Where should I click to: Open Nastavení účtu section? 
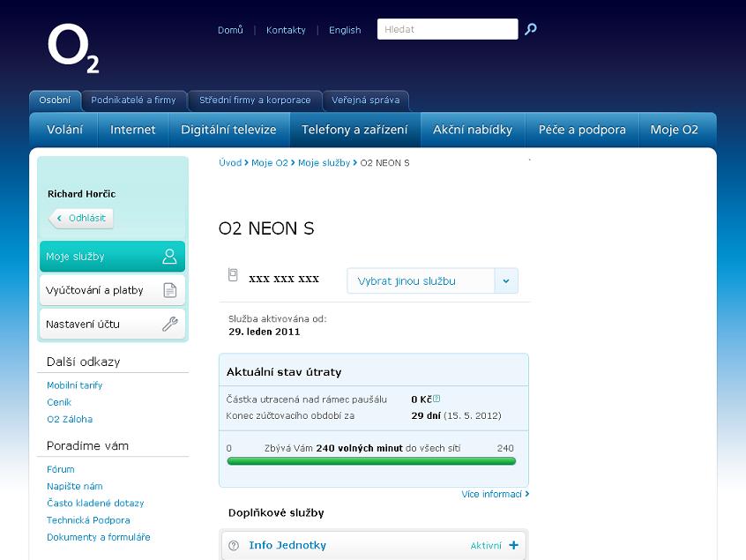coord(112,324)
